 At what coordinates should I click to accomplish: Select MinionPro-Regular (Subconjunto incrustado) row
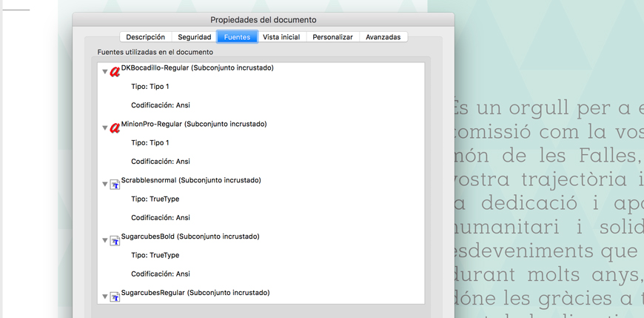pyautogui.click(x=194, y=125)
